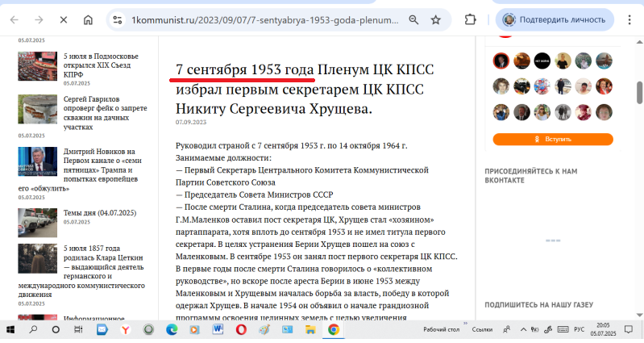Launch Opera browser from the taskbar
The image size is (644, 343).
(x=241, y=329)
